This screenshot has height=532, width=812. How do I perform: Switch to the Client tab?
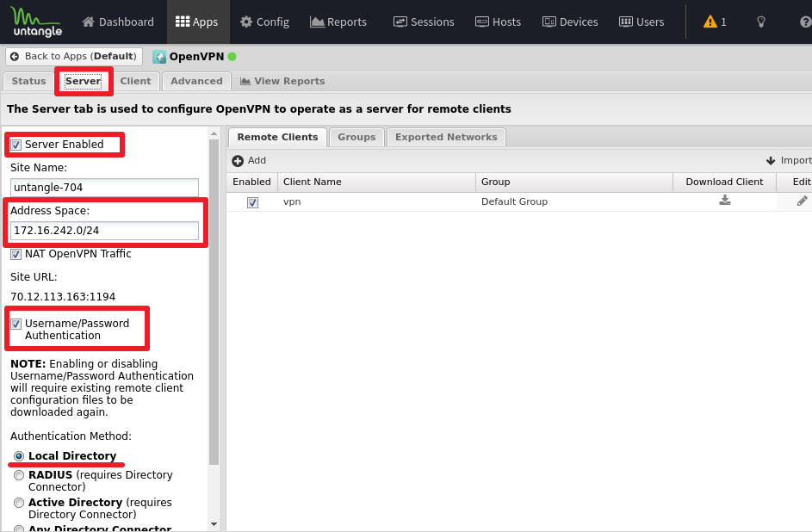[x=136, y=81]
